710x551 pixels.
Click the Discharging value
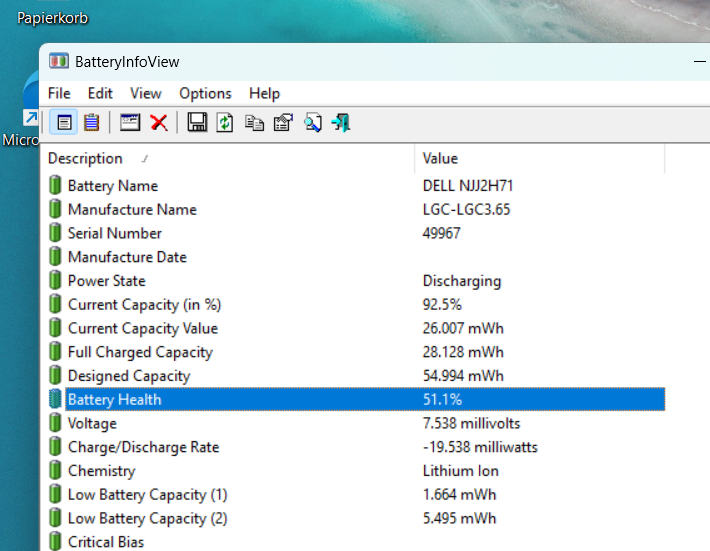[461, 281]
